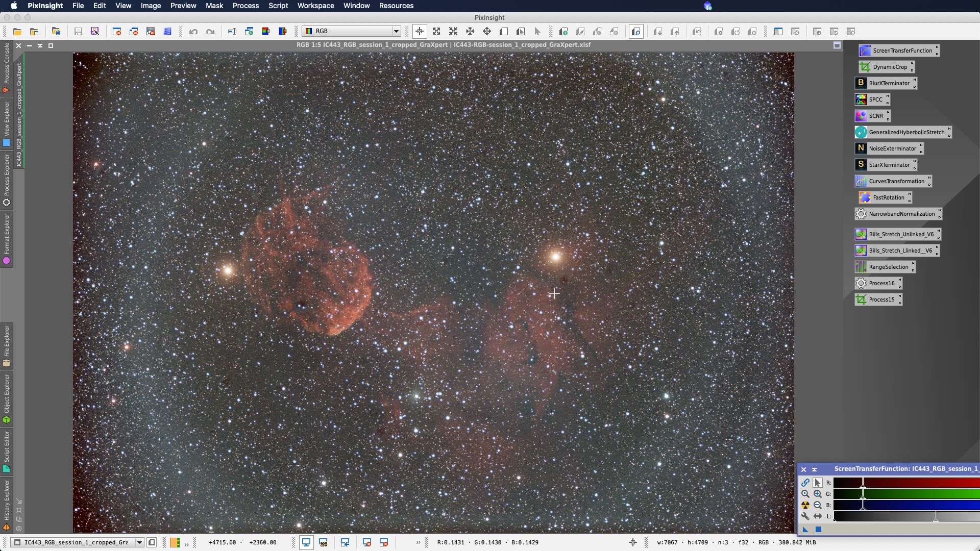Open the File menu
Image resolution: width=980 pixels, height=551 pixels.
pos(78,6)
